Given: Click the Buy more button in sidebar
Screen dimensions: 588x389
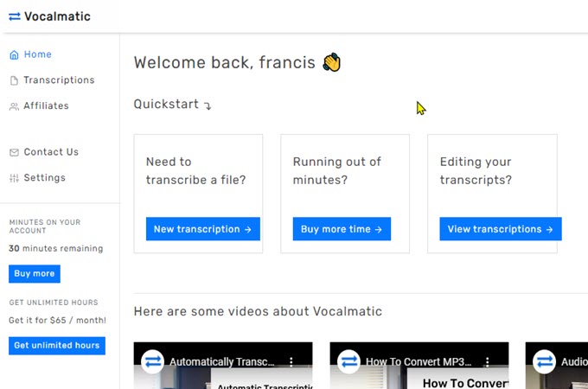Looking at the screenshot, I should pyautogui.click(x=35, y=274).
